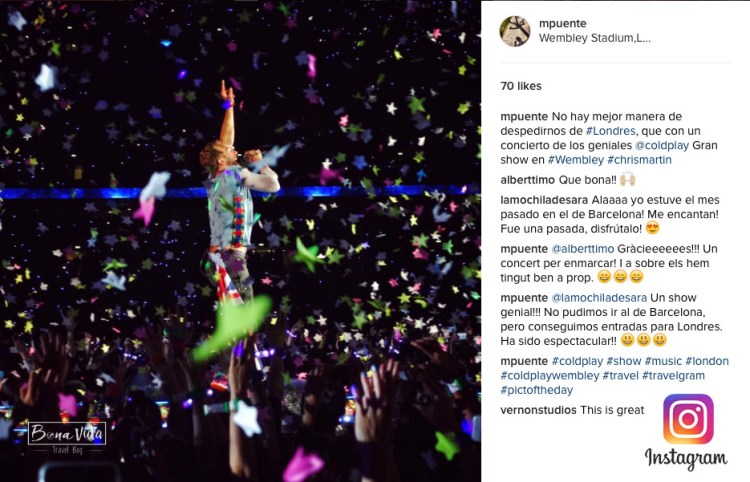Screen dimensions: 750x482
Task: View the 70 likes list
Action: coord(520,87)
